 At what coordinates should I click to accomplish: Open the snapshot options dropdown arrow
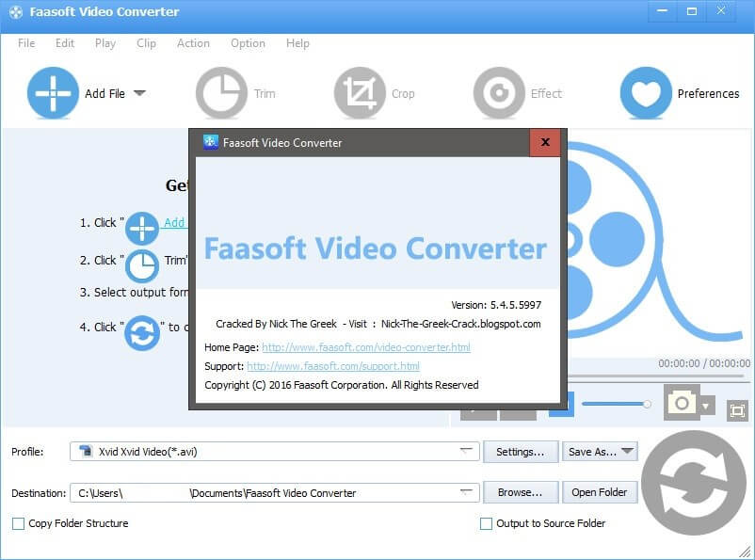pos(707,408)
